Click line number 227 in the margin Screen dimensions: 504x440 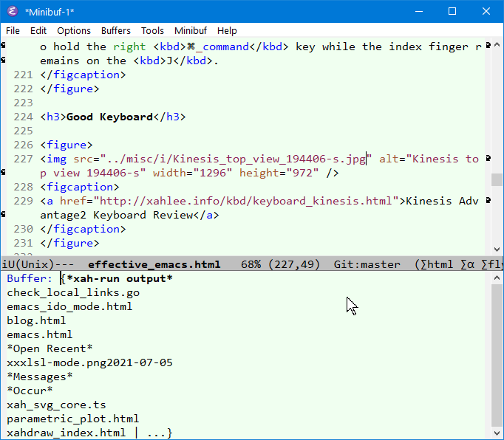pos(23,159)
